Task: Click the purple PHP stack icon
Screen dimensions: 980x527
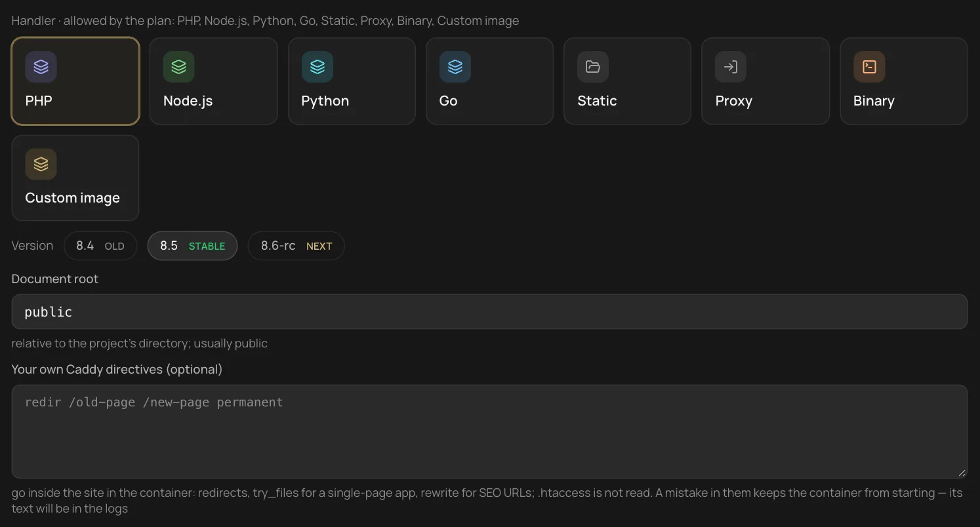Action: click(x=41, y=67)
